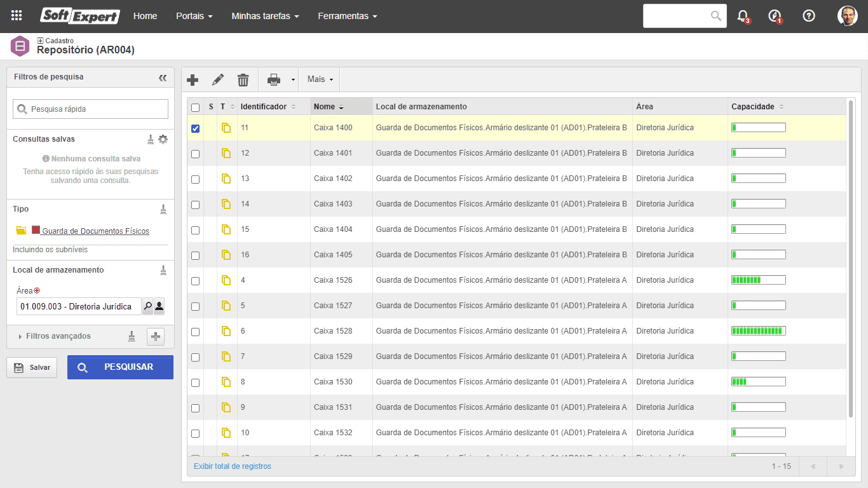Screen dimensions: 868x488
Task: Check the Caixa 1403 row checkbox
Action: point(195,205)
